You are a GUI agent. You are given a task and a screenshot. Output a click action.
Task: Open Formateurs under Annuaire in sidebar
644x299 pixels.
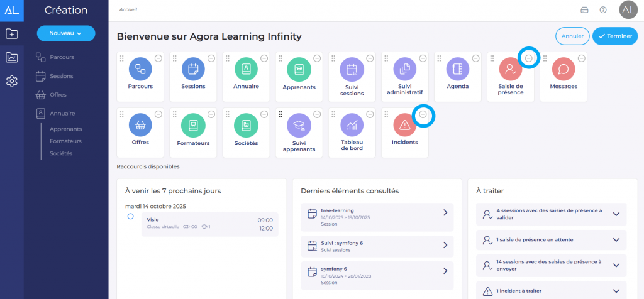coord(64,141)
